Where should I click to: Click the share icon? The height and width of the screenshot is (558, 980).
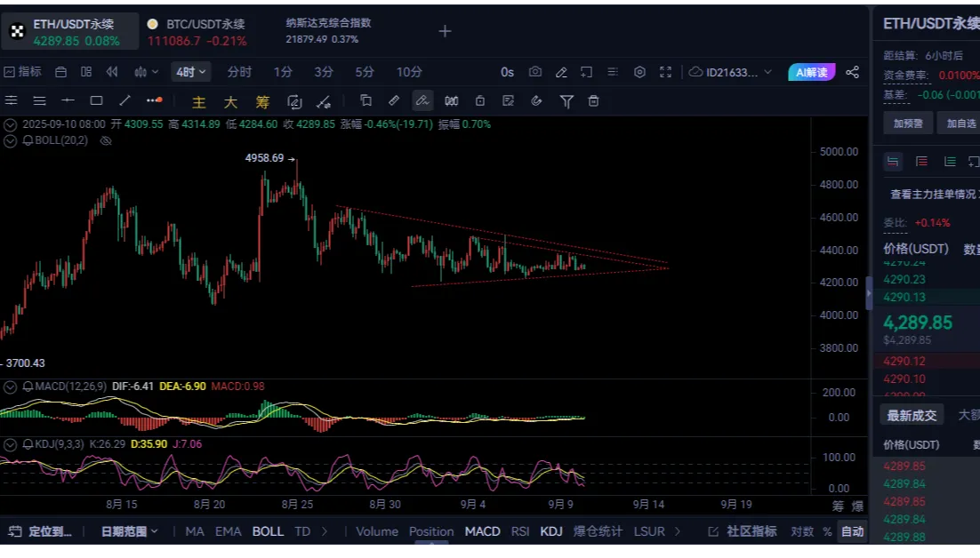point(852,72)
